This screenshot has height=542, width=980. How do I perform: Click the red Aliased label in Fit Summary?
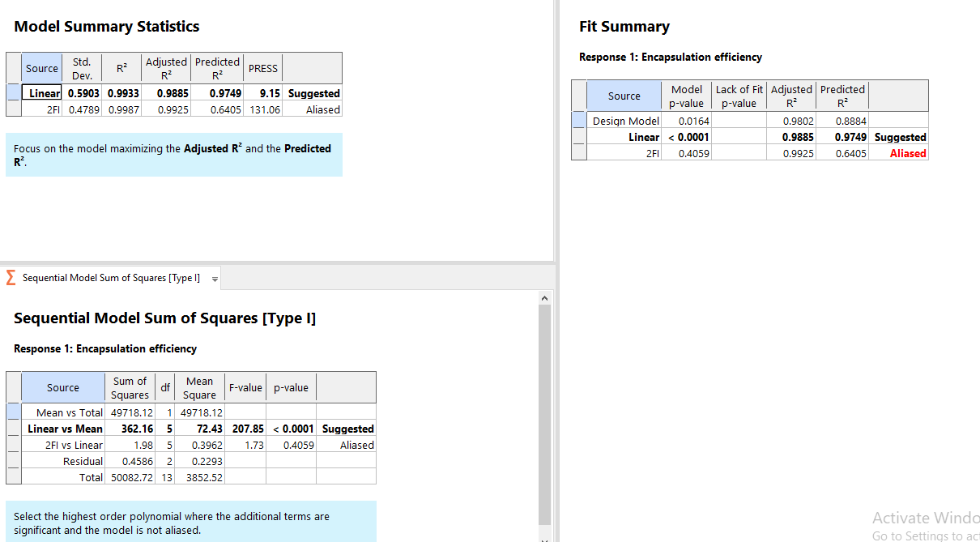coord(907,153)
